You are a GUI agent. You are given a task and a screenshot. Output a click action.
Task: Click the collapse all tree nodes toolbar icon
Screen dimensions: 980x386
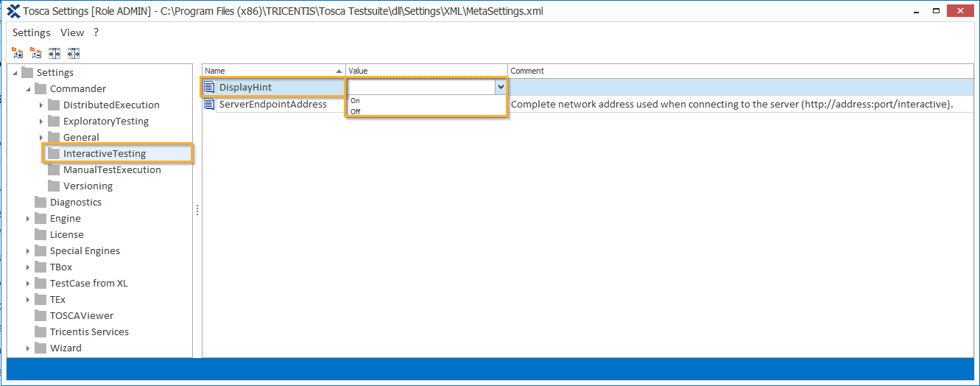coord(36,53)
